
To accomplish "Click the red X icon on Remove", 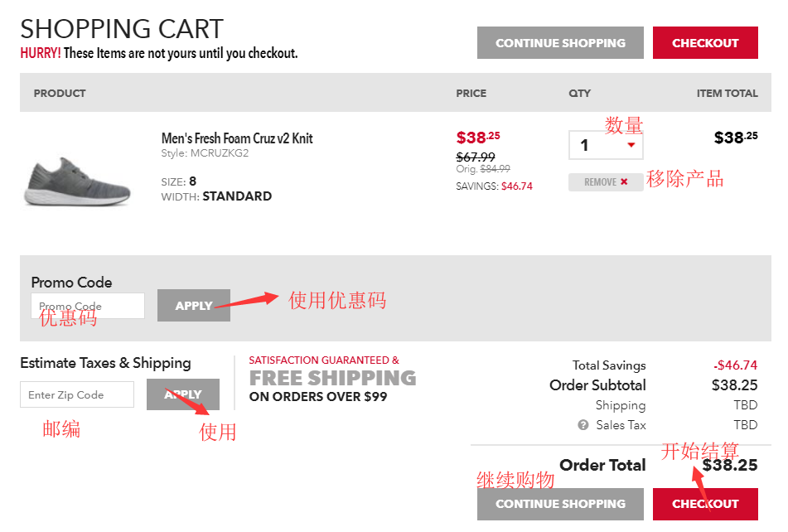I will [x=624, y=182].
